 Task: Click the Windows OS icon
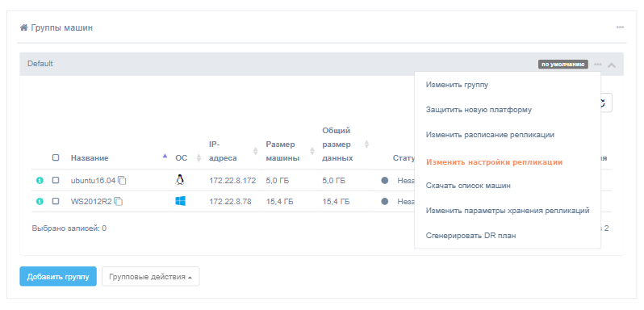pos(180,201)
